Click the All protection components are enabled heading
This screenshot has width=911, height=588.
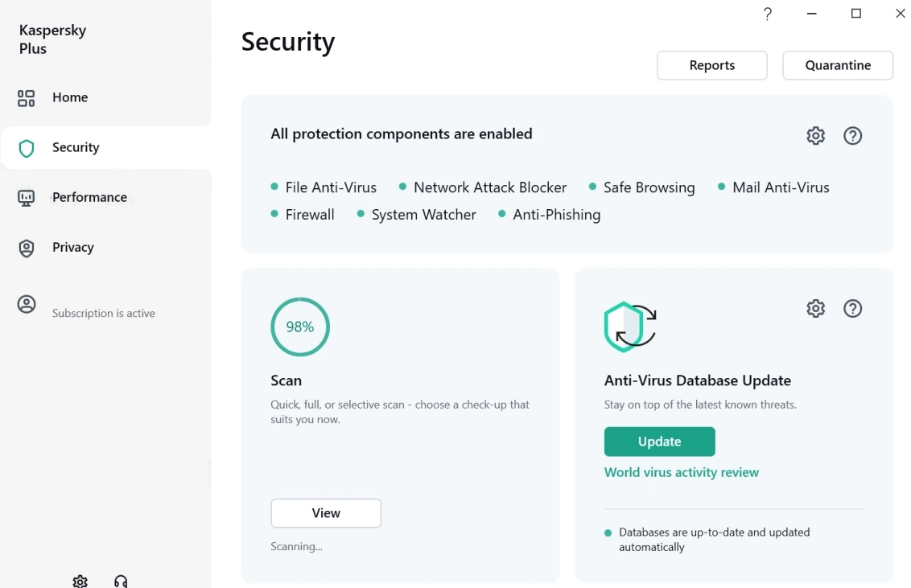(401, 134)
